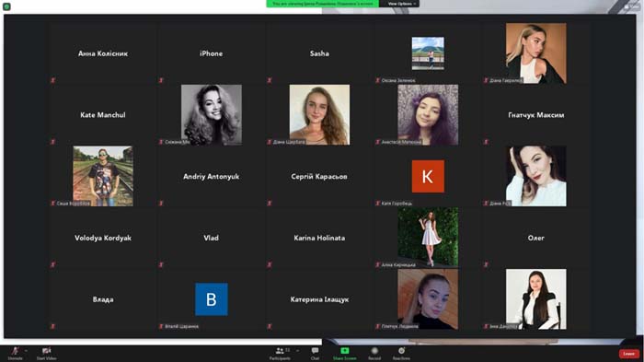Open the Participants panel
The width and height of the screenshot is (644, 362).
pos(280,351)
